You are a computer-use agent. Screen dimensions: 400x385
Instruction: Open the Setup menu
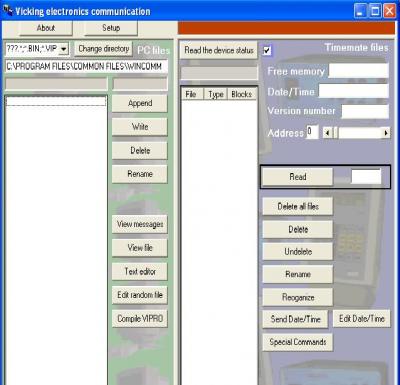coord(111,28)
